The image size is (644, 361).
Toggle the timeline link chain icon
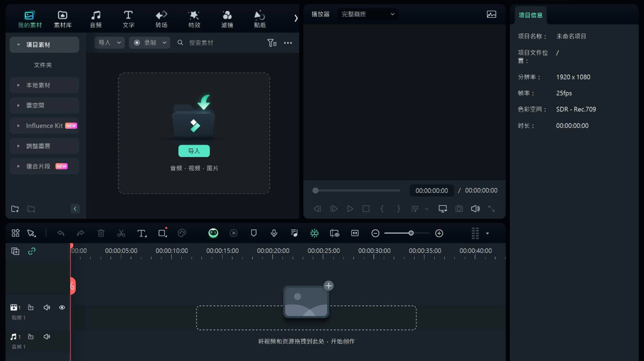click(32, 251)
